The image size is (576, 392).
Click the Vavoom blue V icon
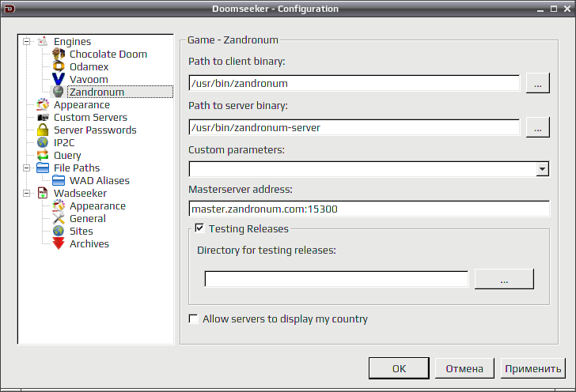[59, 79]
